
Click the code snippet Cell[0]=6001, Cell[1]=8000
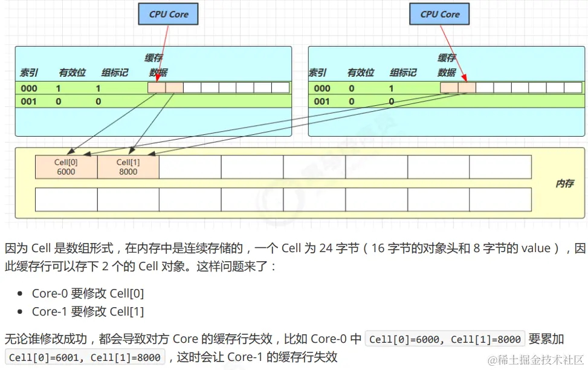pyautogui.click(x=85, y=357)
